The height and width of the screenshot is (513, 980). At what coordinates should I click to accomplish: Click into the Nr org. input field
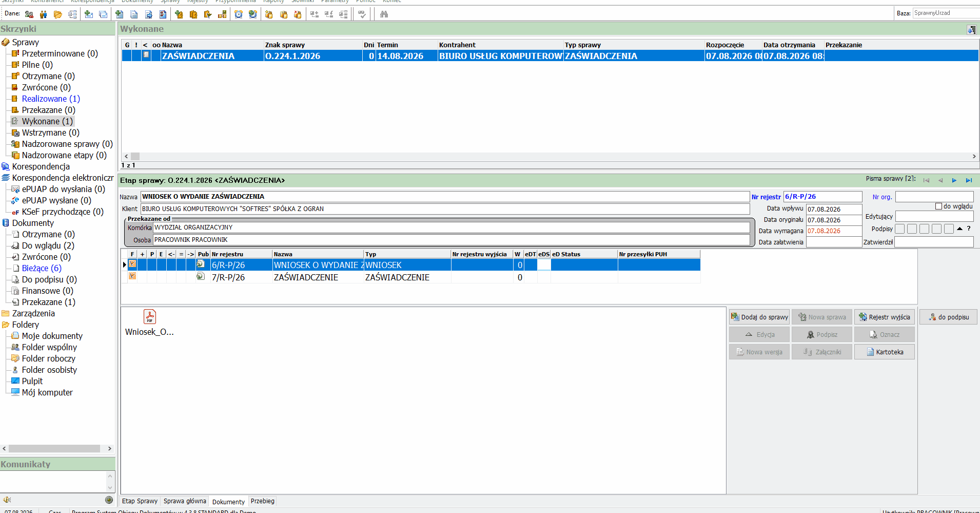pyautogui.click(x=934, y=197)
